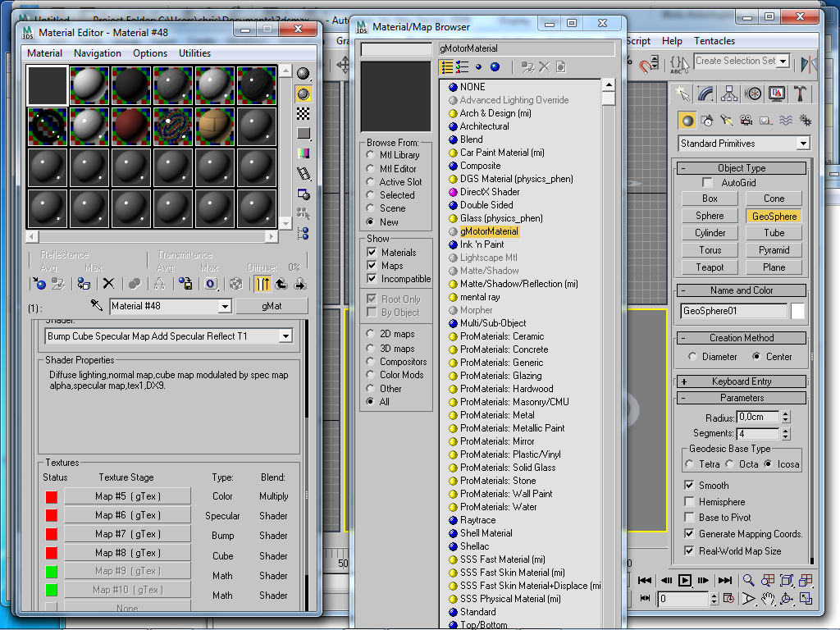The image size is (840, 630).
Task: Pick material from object with eyedropper
Action: click(97, 305)
